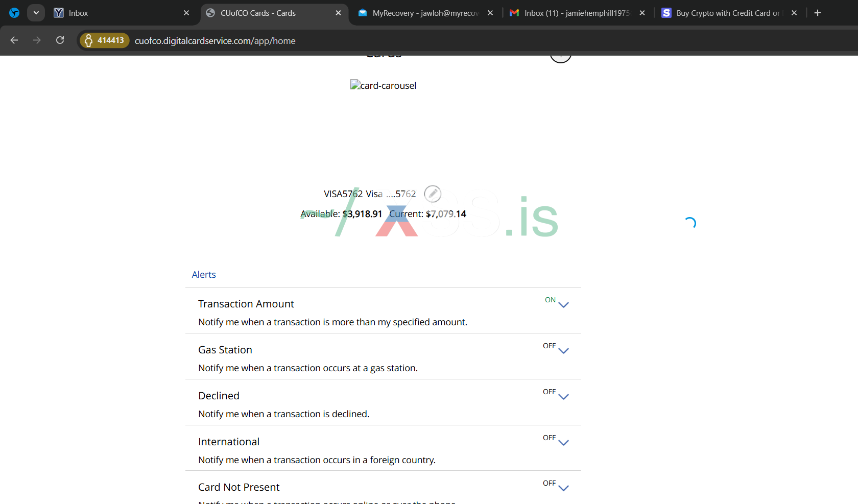
Task: Expand the Transaction Amount alert chevron
Action: click(x=563, y=304)
